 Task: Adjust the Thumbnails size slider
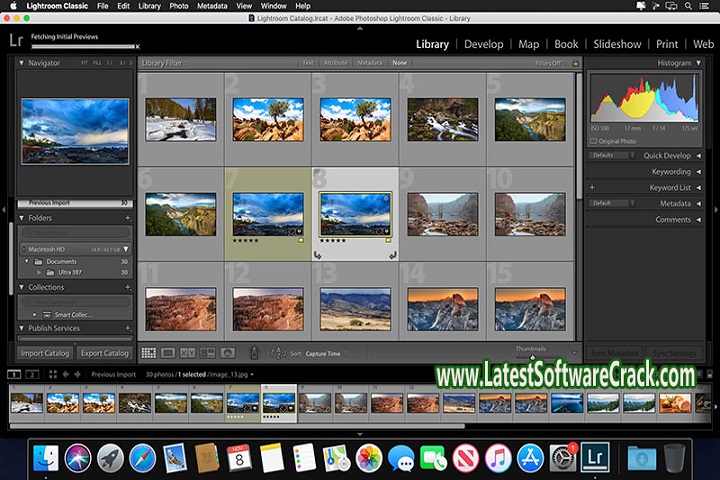point(532,356)
